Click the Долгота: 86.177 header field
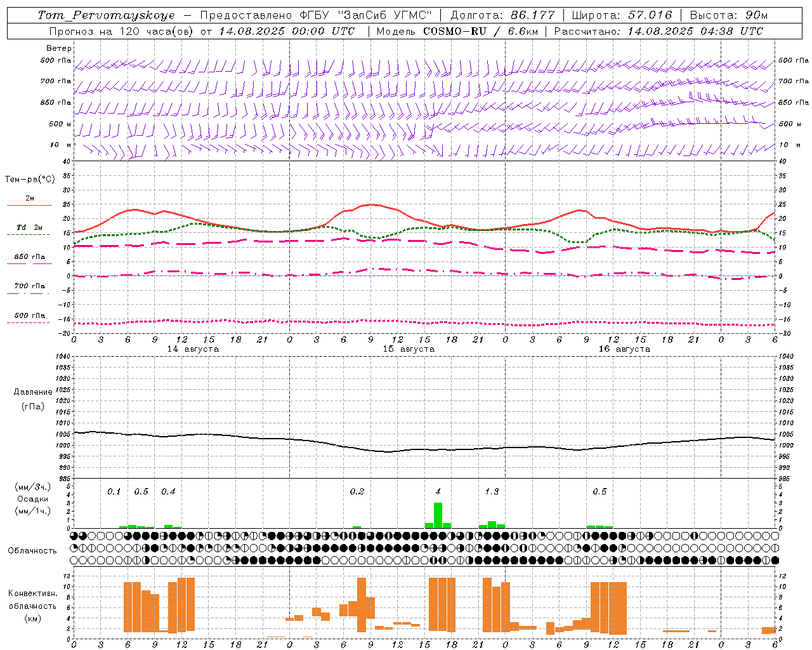The image size is (812, 650). pyautogui.click(x=503, y=15)
